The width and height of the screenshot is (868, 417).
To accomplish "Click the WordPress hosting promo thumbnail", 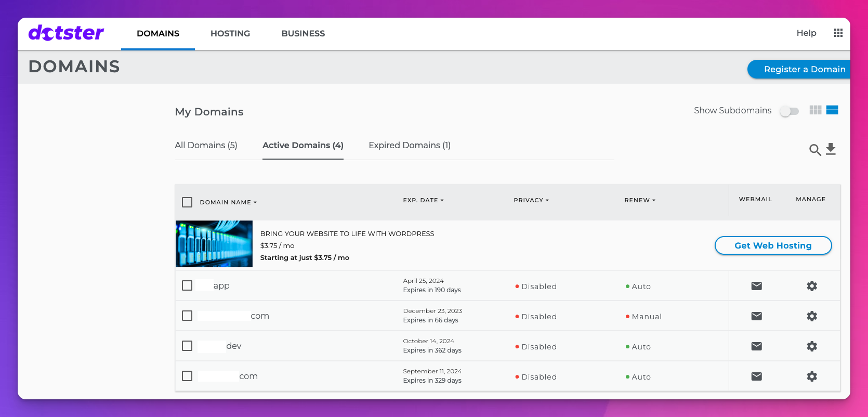I will [214, 244].
